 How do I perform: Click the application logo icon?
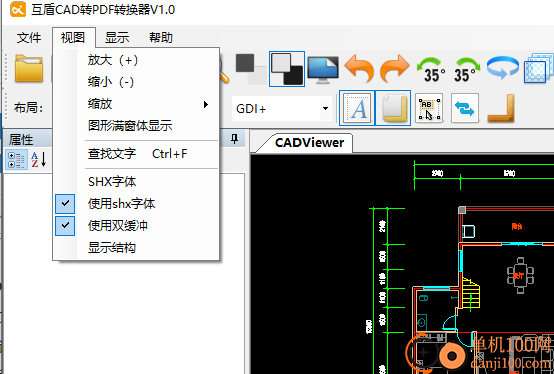[18, 10]
